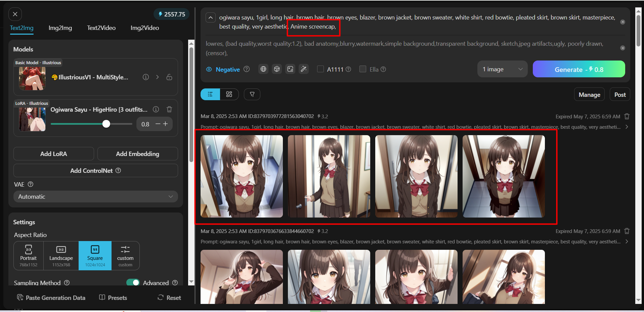Toggle the Advanced switch

coord(133,282)
